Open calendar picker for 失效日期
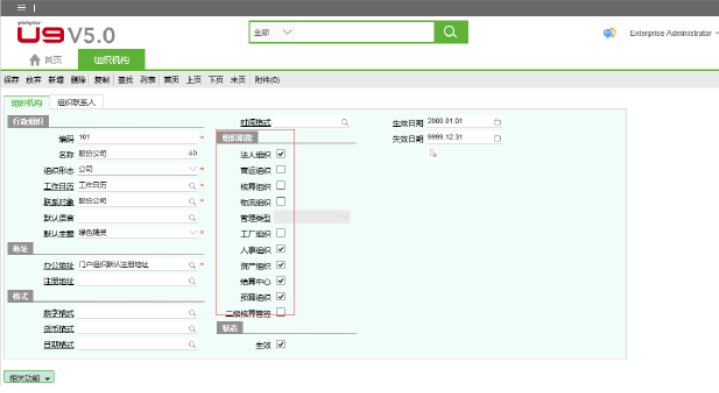 point(497,138)
